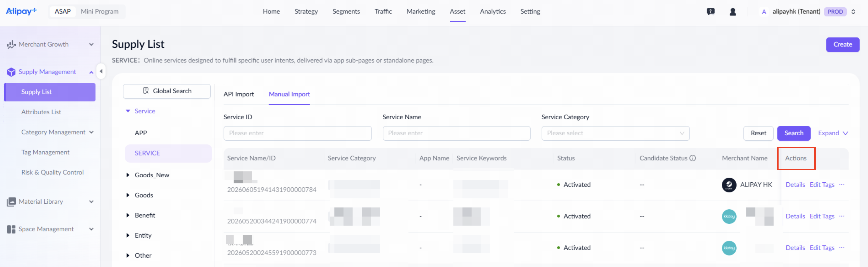Click Edit Tags for ending 773 row
This screenshot has height=267, width=868.
pos(822,248)
